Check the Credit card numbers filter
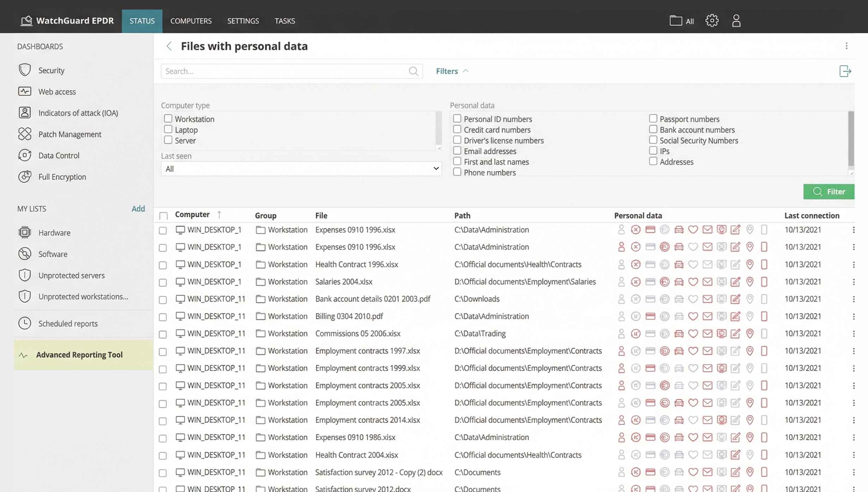The width and height of the screenshot is (868, 492). (x=457, y=129)
